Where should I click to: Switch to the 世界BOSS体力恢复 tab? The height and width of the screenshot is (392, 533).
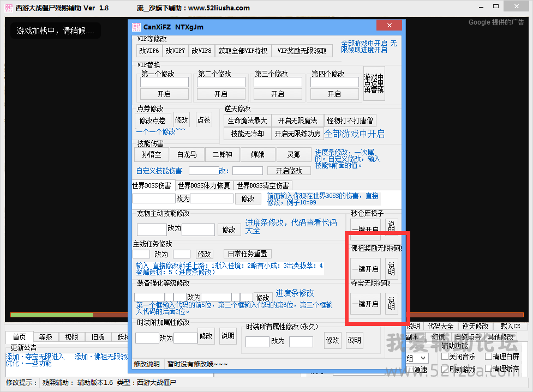203,185
